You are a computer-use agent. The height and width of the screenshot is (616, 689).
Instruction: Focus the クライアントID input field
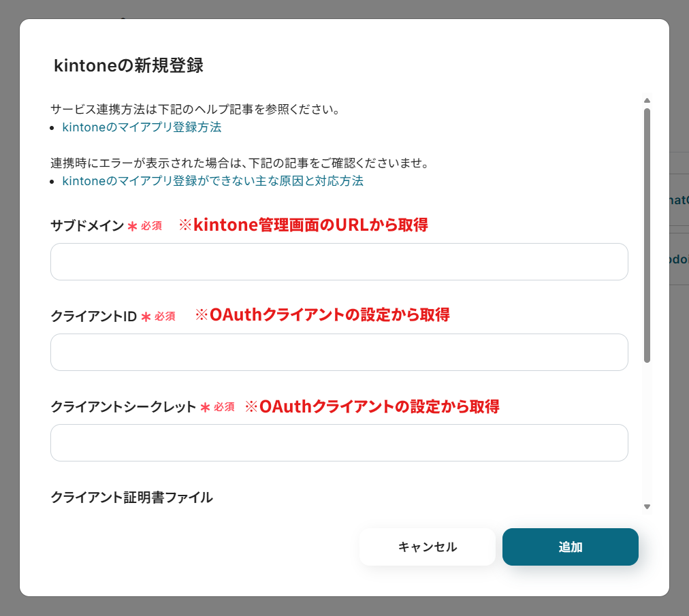pyautogui.click(x=339, y=353)
